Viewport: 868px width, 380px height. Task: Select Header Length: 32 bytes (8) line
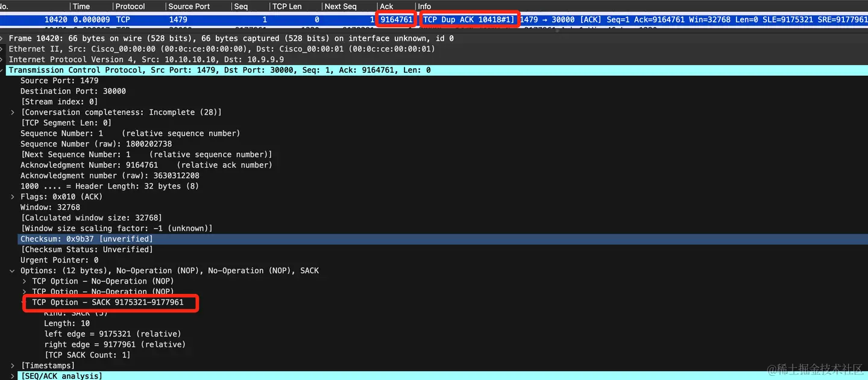110,186
